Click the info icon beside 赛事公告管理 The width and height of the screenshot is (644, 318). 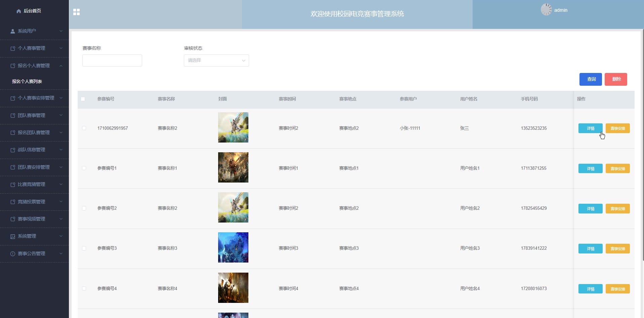[13, 254]
